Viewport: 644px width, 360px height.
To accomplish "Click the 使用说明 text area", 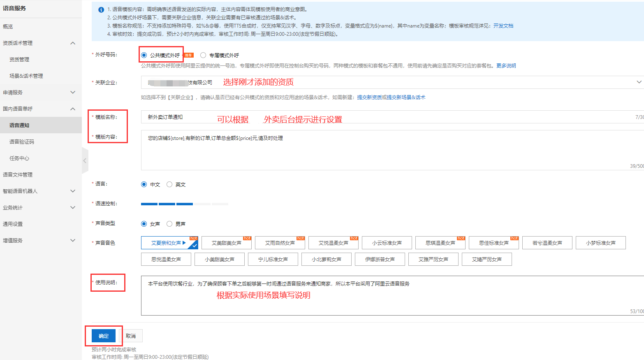I will pos(392,295).
